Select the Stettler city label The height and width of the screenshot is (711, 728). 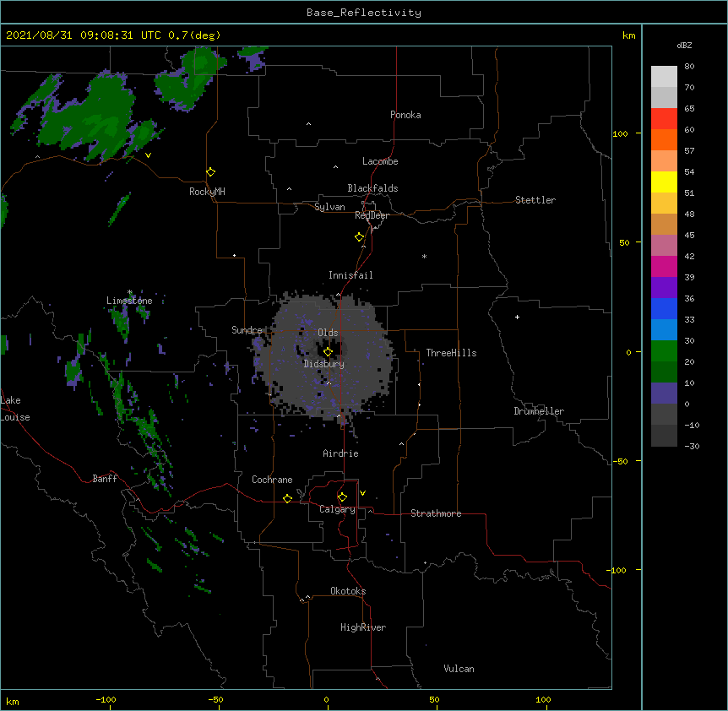click(x=535, y=200)
